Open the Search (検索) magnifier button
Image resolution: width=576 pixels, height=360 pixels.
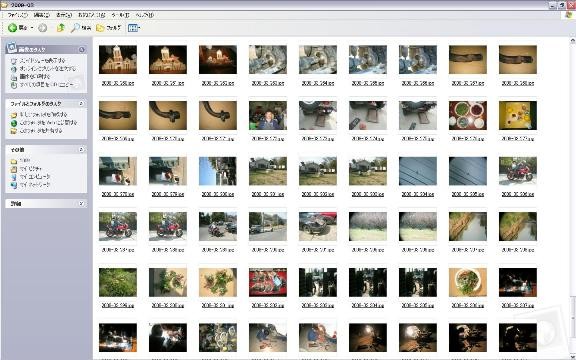click(81, 28)
